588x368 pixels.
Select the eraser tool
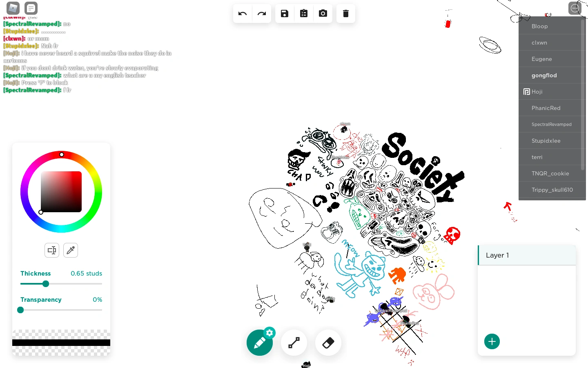click(328, 343)
